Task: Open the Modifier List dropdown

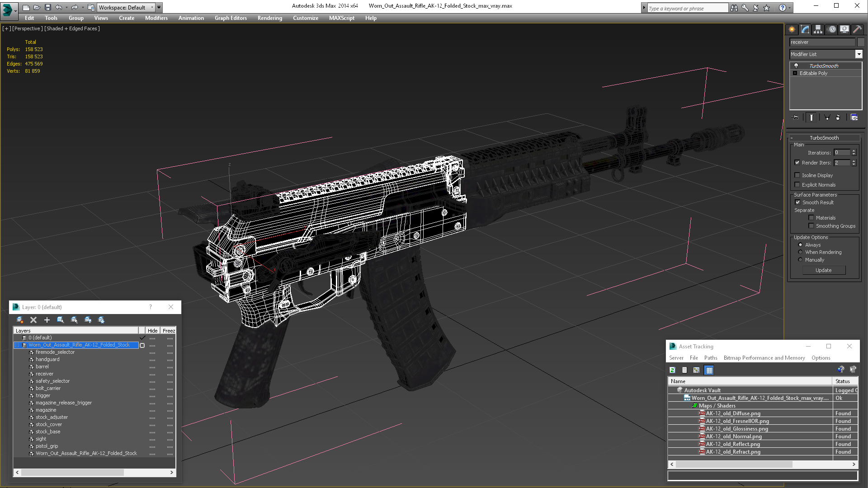Action: tap(859, 54)
